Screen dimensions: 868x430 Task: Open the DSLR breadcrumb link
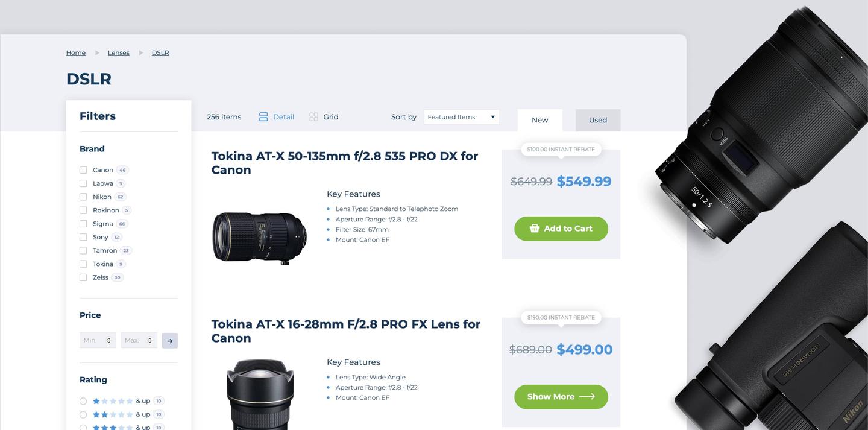[x=160, y=53]
